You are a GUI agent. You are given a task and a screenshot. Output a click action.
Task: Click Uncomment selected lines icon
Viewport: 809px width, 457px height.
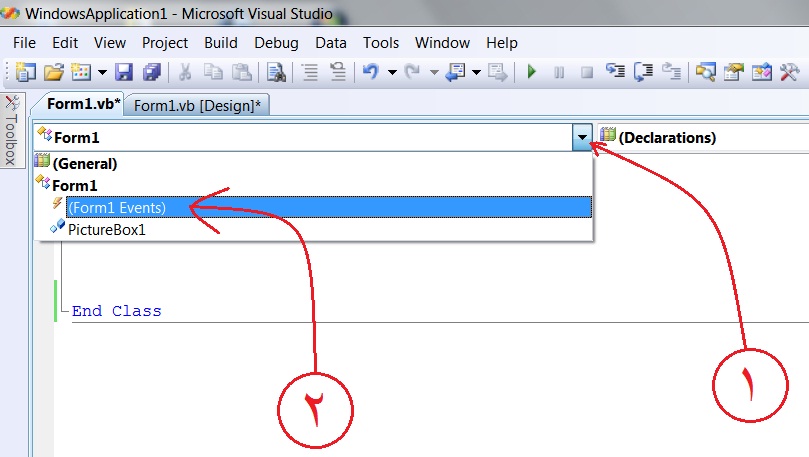point(338,72)
